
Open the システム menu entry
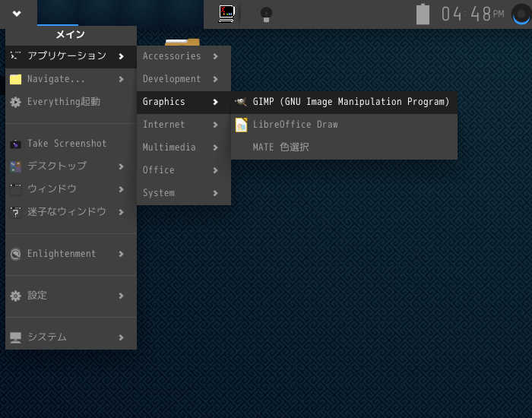[x=71, y=337]
